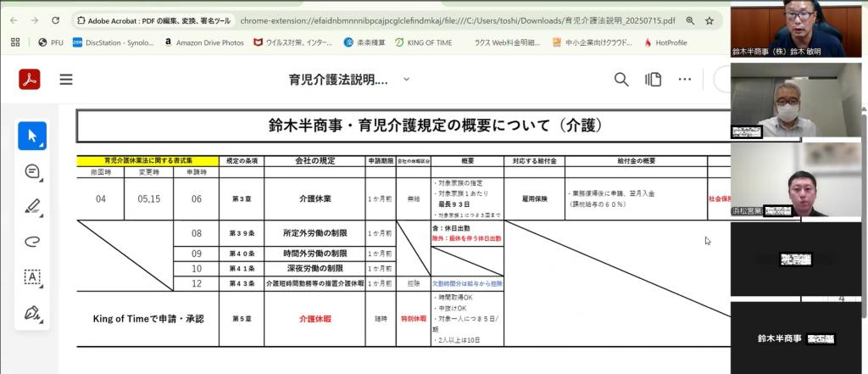Click the Adobe Acrobat logo icon
Screen dimensions: 868x374
tap(30, 80)
